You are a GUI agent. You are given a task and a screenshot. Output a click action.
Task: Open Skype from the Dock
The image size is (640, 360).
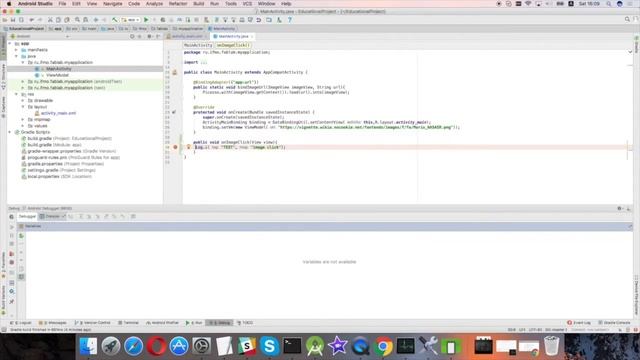tap(269, 346)
